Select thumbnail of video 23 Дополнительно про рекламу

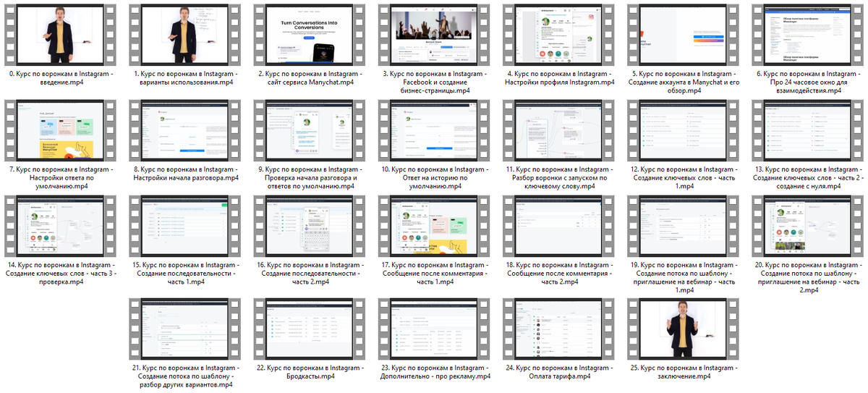(x=434, y=328)
